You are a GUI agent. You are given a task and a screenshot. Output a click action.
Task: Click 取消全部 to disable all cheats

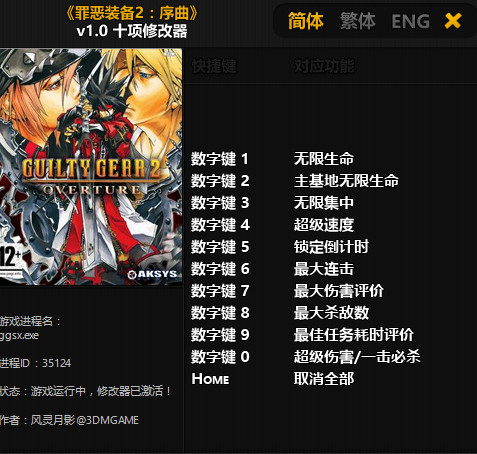pyautogui.click(x=324, y=379)
